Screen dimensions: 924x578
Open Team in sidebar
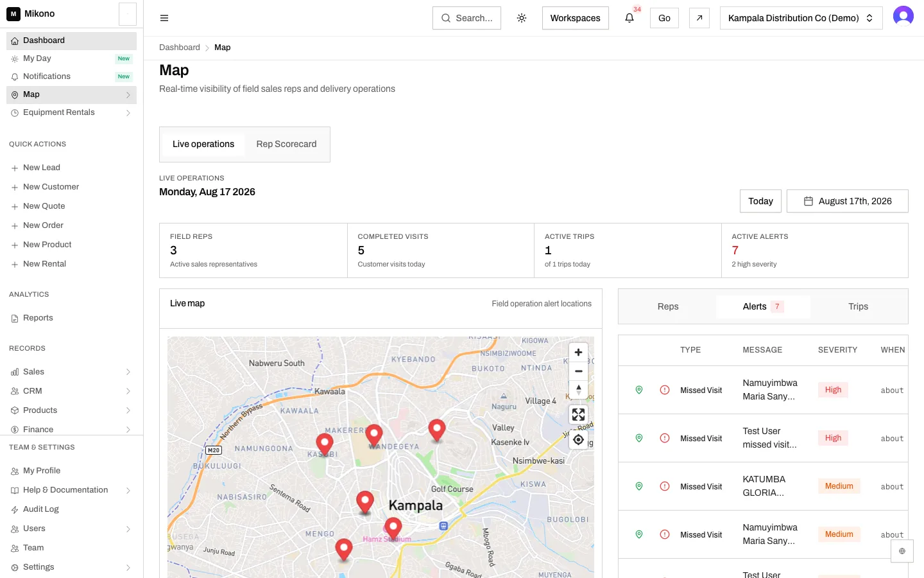point(71,548)
